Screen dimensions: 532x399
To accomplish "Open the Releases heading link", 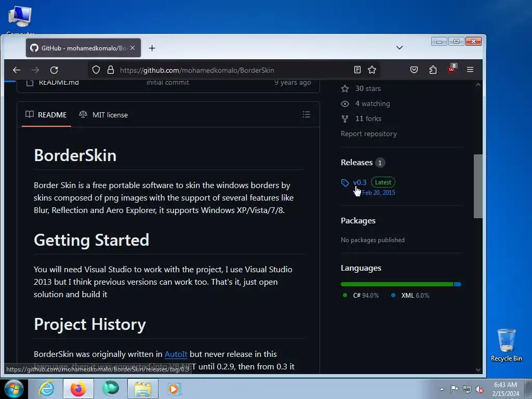I will tap(356, 163).
